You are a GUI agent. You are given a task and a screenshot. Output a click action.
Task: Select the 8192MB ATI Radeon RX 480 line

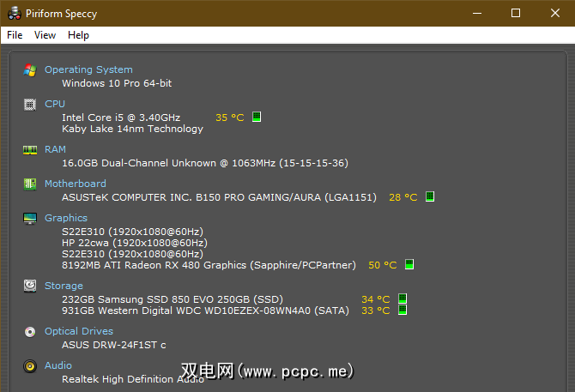tap(209, 265)
